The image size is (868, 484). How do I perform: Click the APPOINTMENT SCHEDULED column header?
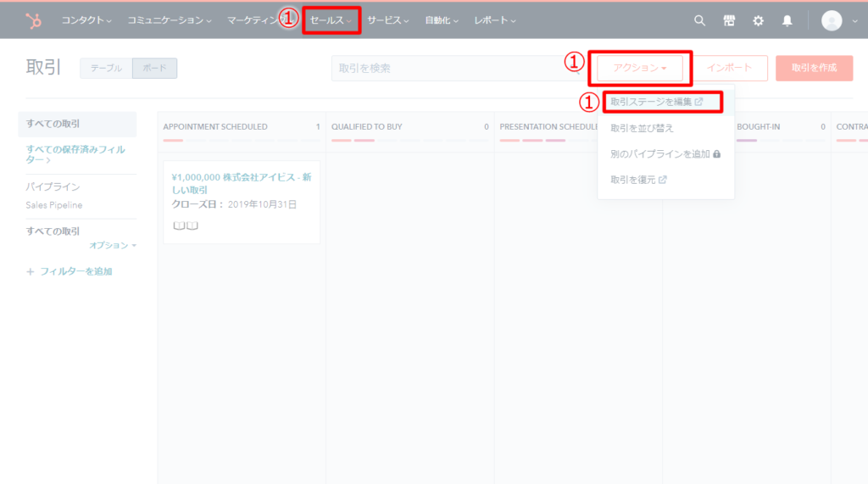tap(215, 127)
